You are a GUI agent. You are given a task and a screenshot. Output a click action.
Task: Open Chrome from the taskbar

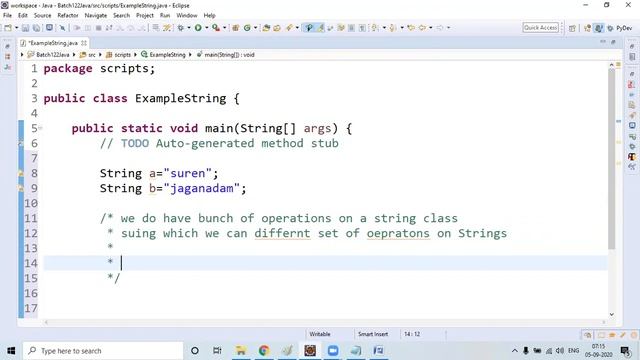pyautogui.click(x=264, y=351)
